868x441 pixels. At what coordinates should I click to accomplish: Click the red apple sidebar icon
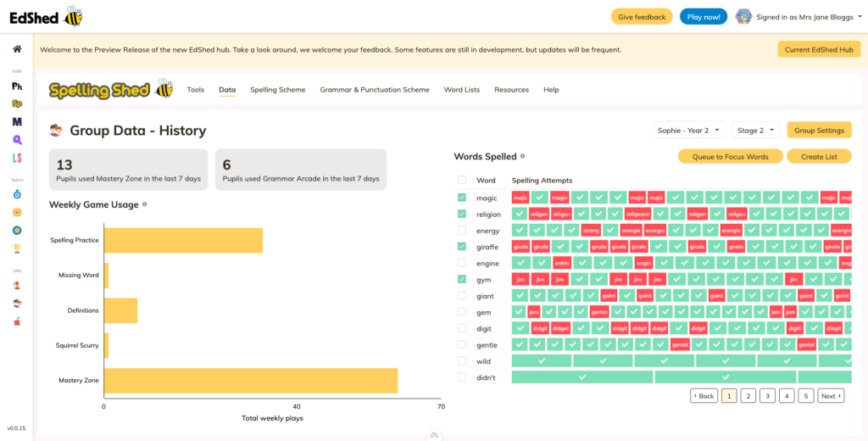(17, 321)
